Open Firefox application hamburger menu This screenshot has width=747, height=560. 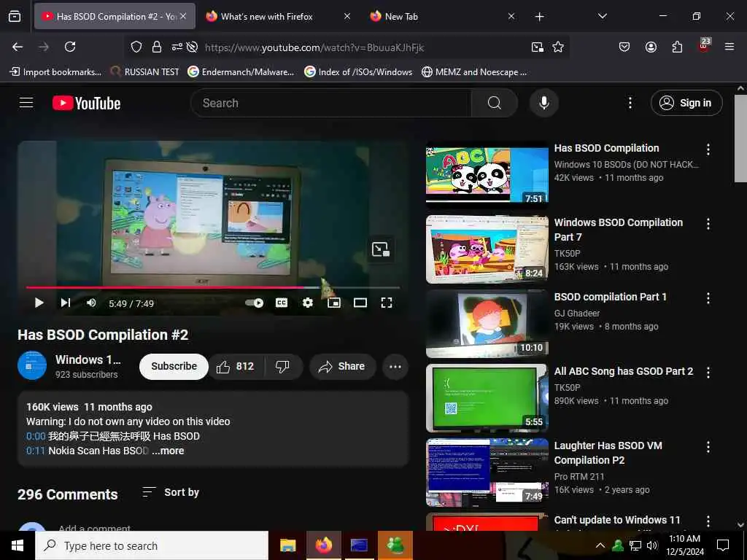[x=729, y=47]
